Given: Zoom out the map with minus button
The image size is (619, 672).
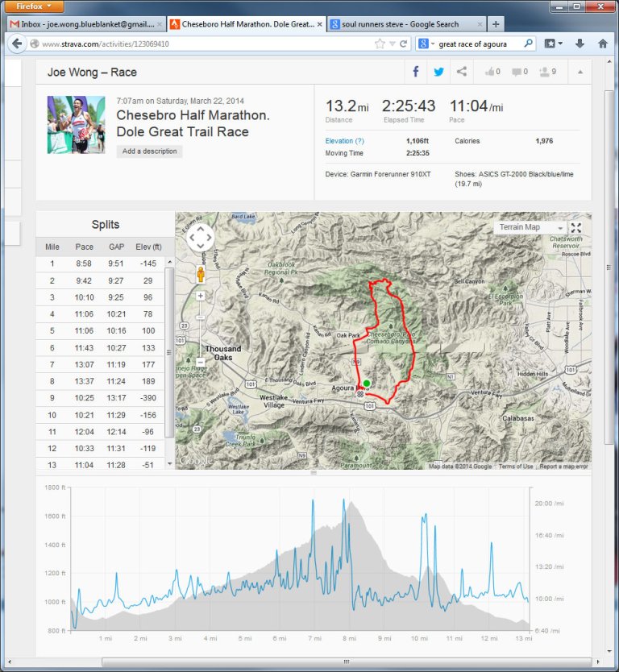Looking at the screenshot, I should [x=200, y=362].
